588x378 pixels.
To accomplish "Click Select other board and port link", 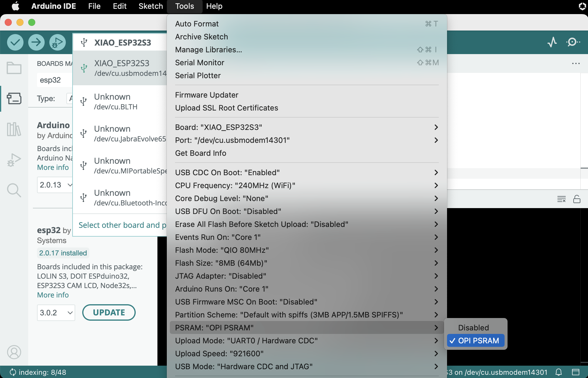I will [122, 225].
